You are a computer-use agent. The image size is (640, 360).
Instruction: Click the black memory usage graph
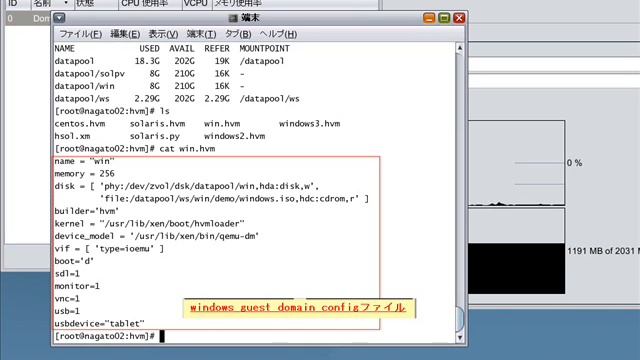pyautogui.click(x=516, y=269)
